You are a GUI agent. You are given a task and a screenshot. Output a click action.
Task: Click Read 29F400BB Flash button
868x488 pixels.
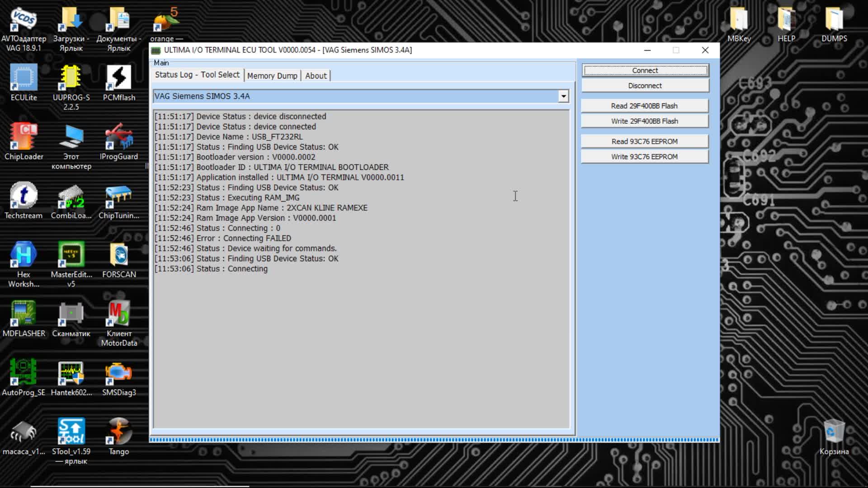tap(644, 105)
